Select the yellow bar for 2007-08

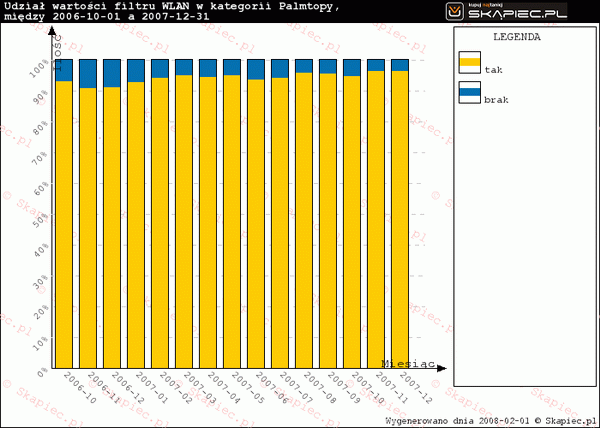pos(304,220)
